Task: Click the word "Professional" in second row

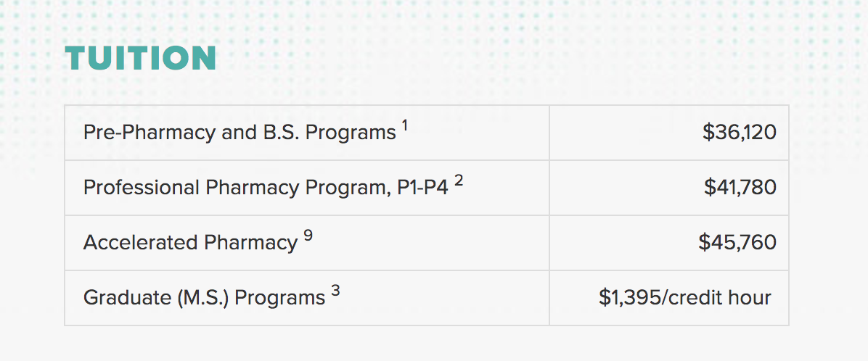Action: click(142, 188)
